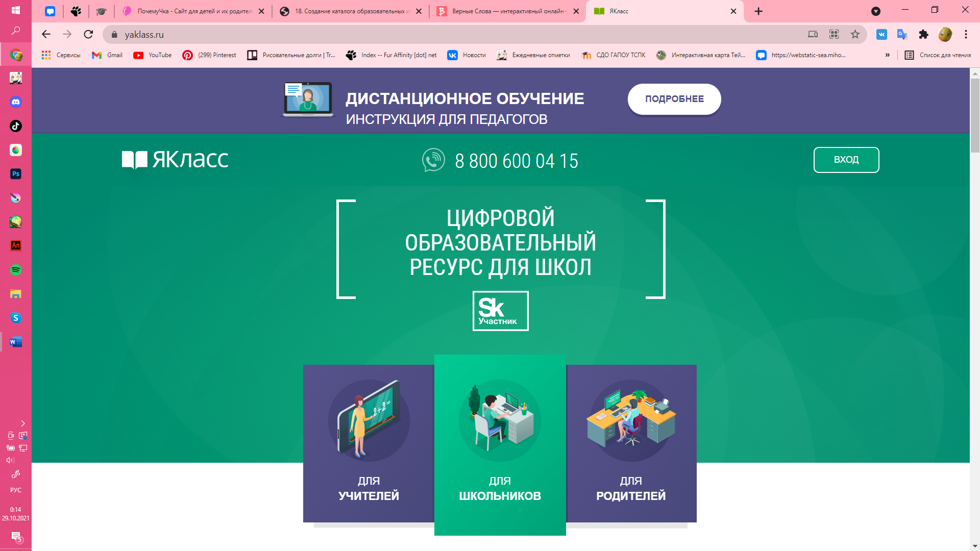Expand the system tray chevron
This screenshot has height=551, width=980.
coord(23,423)
